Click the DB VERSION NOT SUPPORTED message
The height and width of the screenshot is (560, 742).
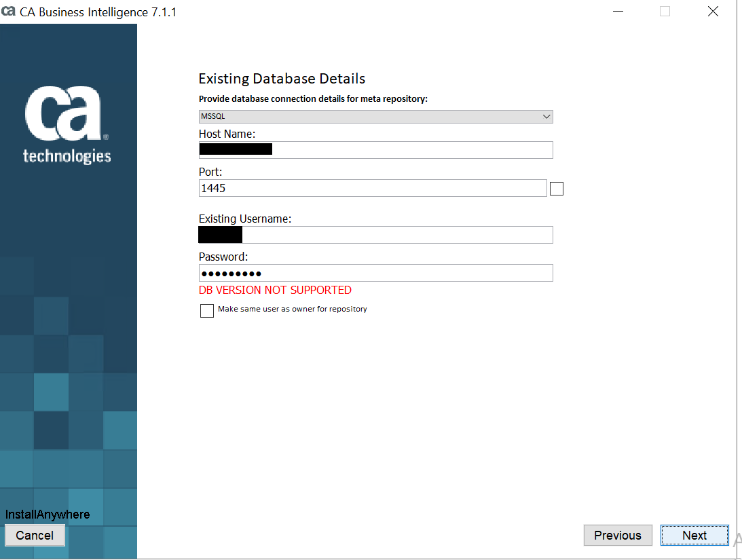point(275,290)
